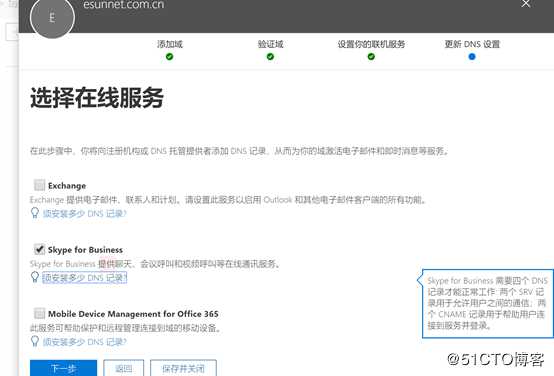Screen dimensions: 554x376
Task: Click the lightbulb icon under Mobile Device Management
Action: click(35, 341)
